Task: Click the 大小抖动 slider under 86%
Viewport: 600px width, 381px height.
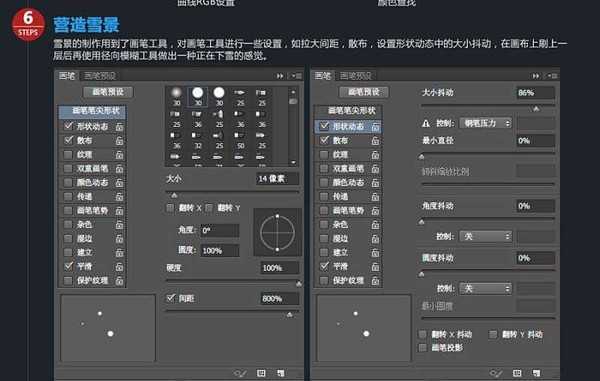Action: tap(488, 106)
